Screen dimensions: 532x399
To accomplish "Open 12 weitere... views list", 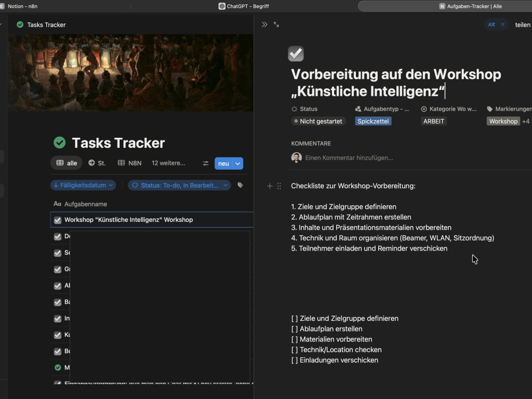I will 168,163.
